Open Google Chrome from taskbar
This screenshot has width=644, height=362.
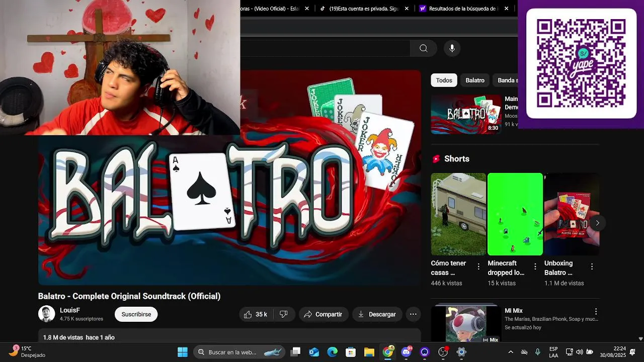[x=388, y=352]
